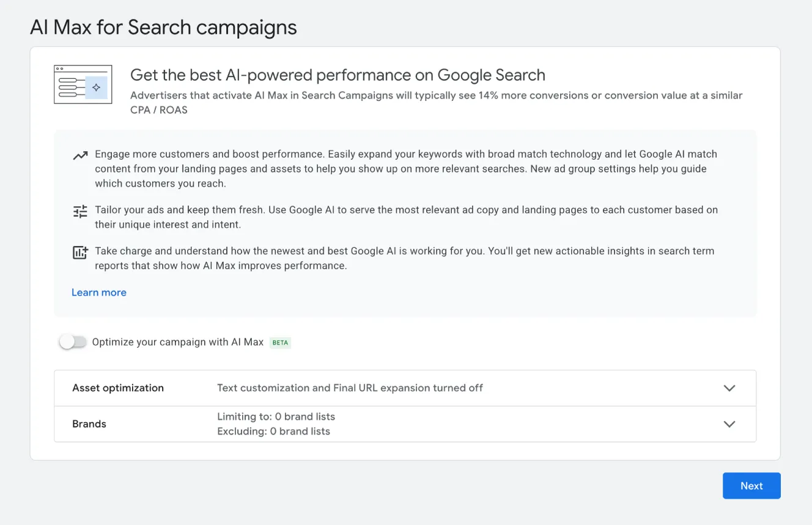Click the trending-up arrow icon
This screenshot has width=812, height=525.
(80, 156)
